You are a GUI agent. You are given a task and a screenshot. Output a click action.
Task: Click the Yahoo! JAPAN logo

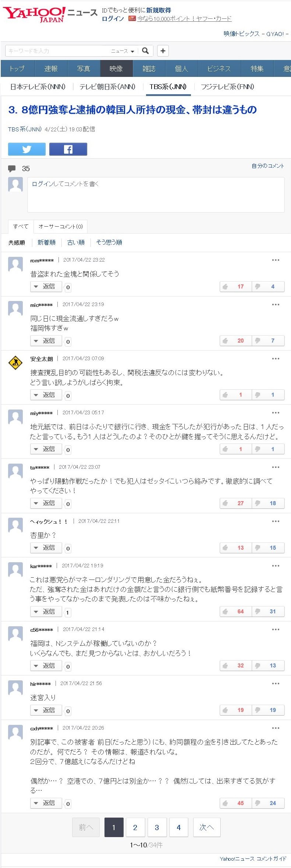click(34, 15)
